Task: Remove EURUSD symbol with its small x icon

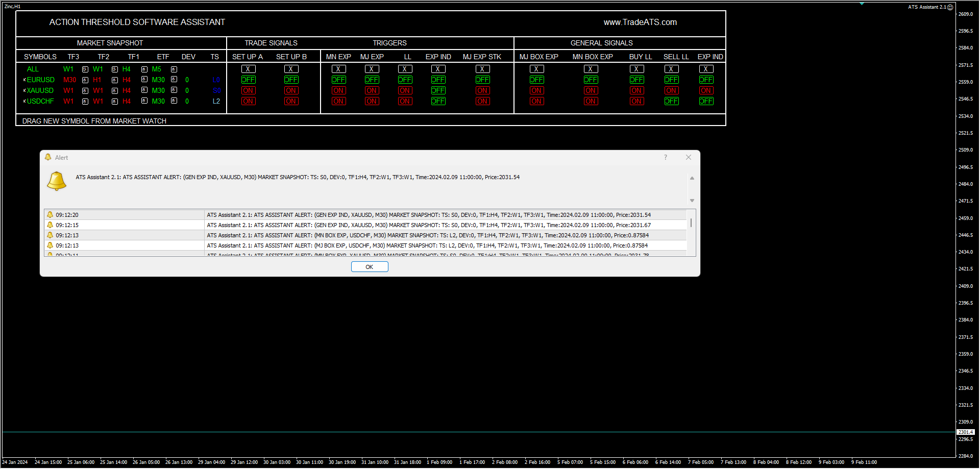Action: 24,80
